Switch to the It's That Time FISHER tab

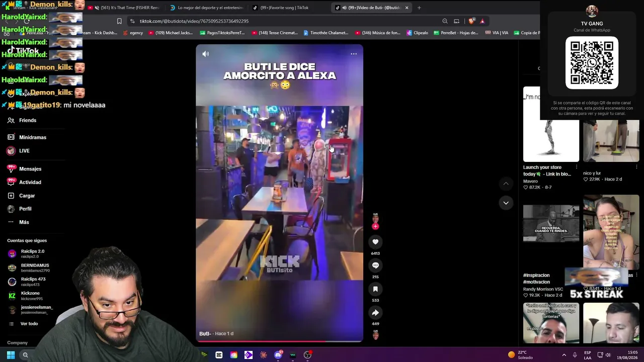tap(123, 8)
